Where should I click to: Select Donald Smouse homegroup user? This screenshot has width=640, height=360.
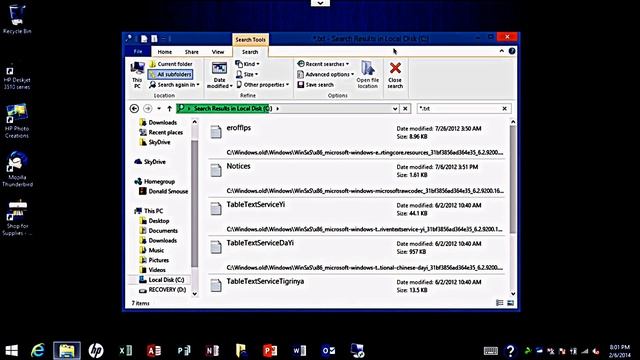(x=164, y=191)
